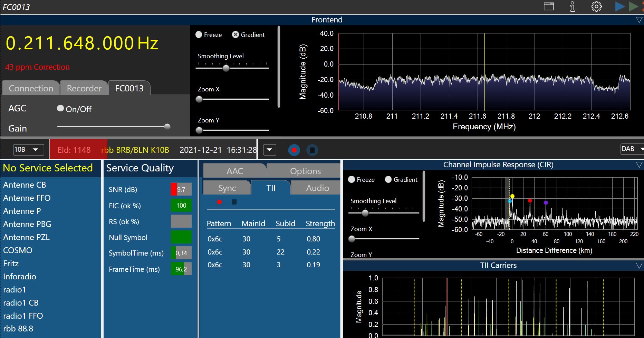Open the 10B channel dropdown
The image size is (644, 338).
pos(28,150)
